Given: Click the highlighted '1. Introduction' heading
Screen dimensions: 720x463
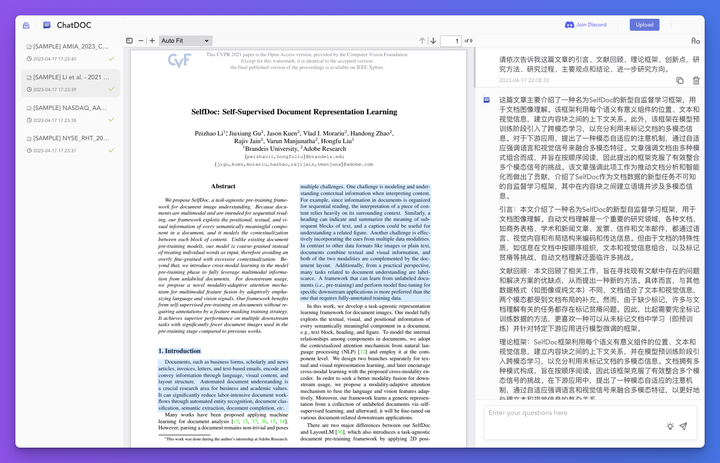Looking at the screenshot, I should click(x=180, y=351).
